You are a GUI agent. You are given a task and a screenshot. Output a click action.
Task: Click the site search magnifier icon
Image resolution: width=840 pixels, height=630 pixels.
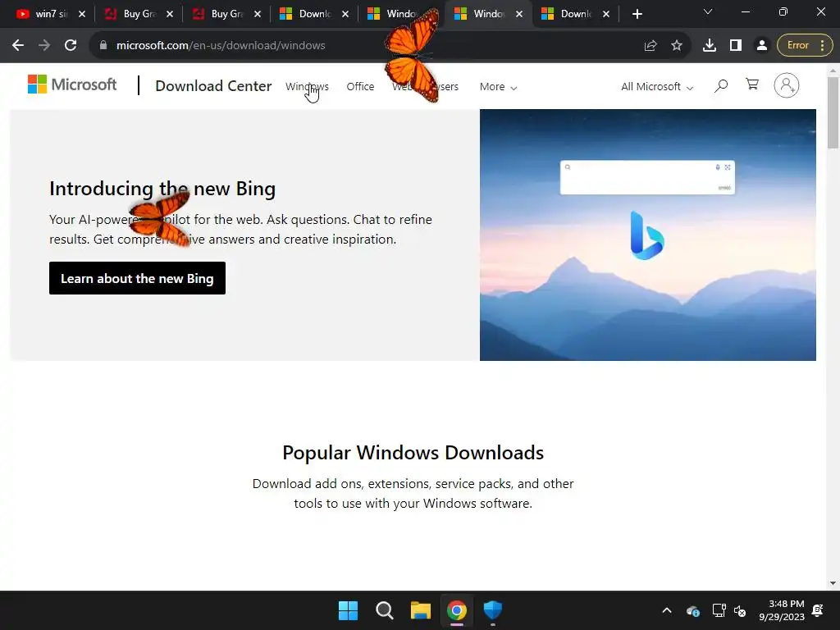point(721,85)
